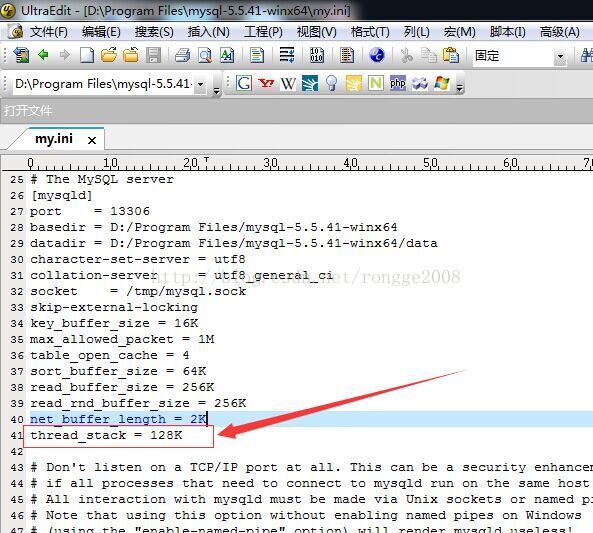The width and height of the screenshot is (593, 533).
Task: Open the 宏(M) menu
Action: coord(459,32)
